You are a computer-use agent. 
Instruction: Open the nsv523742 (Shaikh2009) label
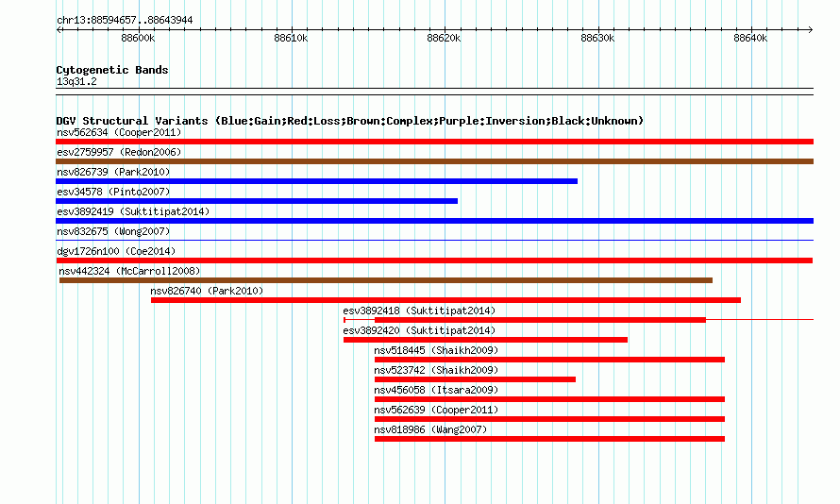point(436,370)
